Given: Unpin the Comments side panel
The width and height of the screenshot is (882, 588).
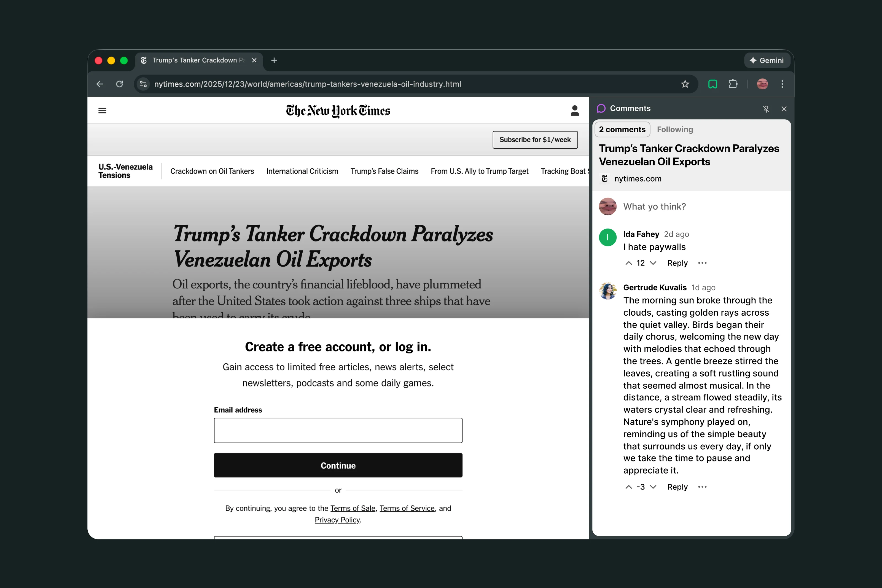Looking at the screenshot, I should 766,109.
